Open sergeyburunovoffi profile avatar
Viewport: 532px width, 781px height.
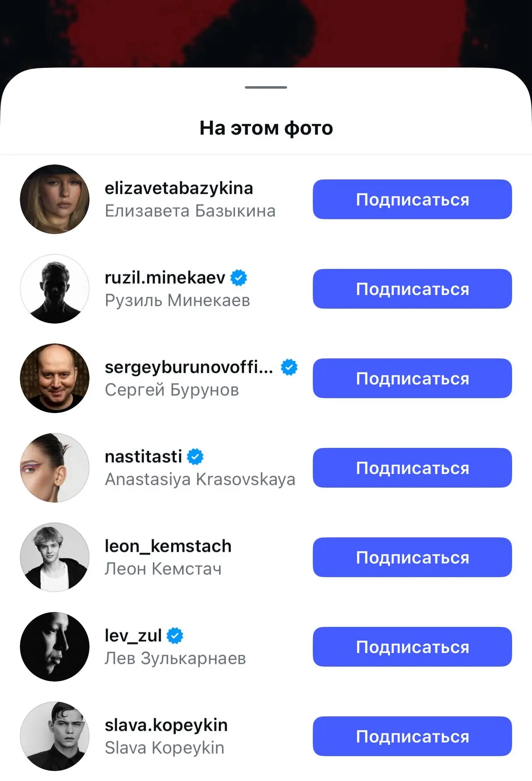pos(55,378)
